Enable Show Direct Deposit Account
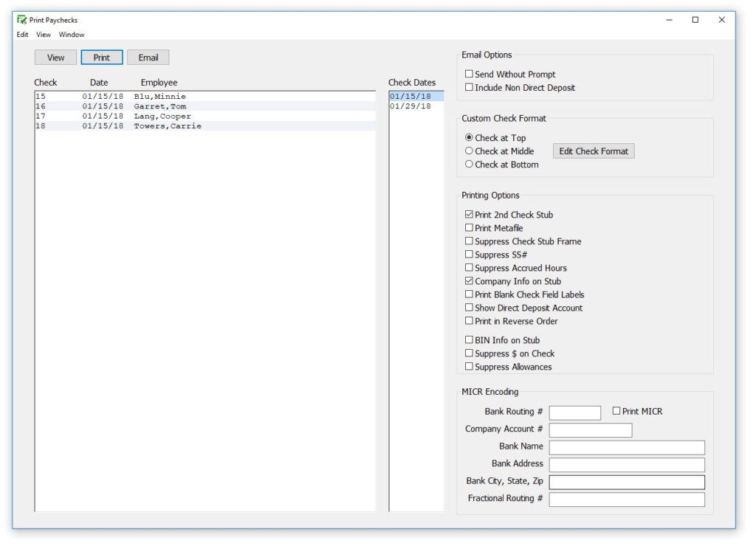 (470, 308)
